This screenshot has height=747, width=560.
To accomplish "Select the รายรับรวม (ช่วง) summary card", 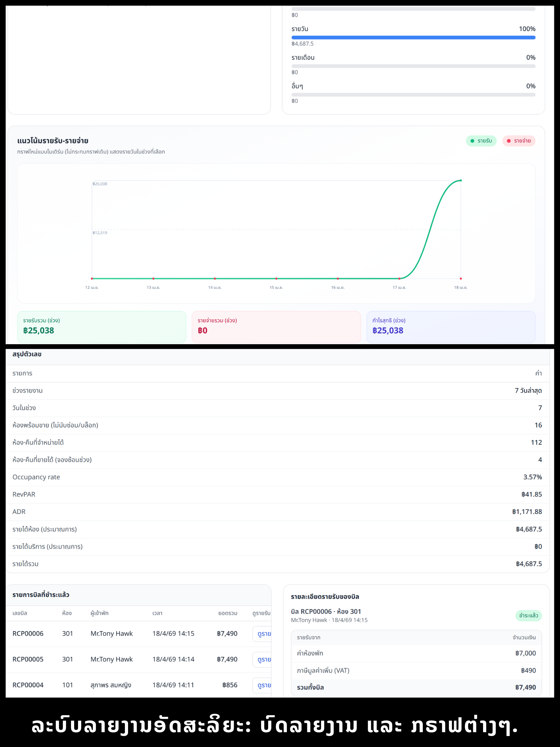I will (x=102, y=327).
